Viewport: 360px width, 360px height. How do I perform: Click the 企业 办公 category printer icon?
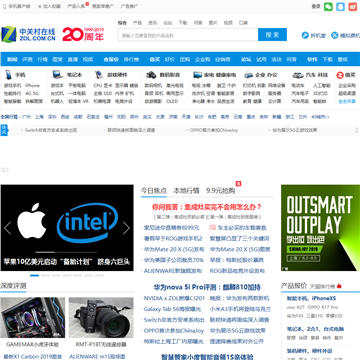[248, 75]
